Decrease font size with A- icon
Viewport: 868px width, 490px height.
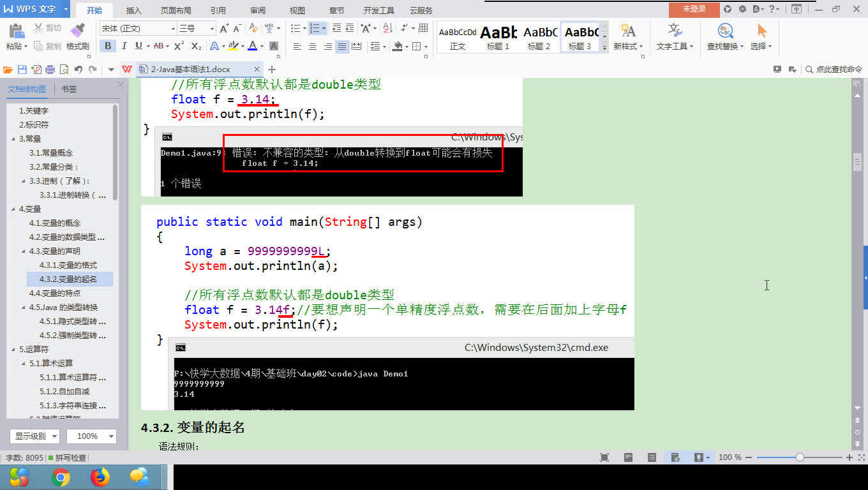[x=237, y=28]
